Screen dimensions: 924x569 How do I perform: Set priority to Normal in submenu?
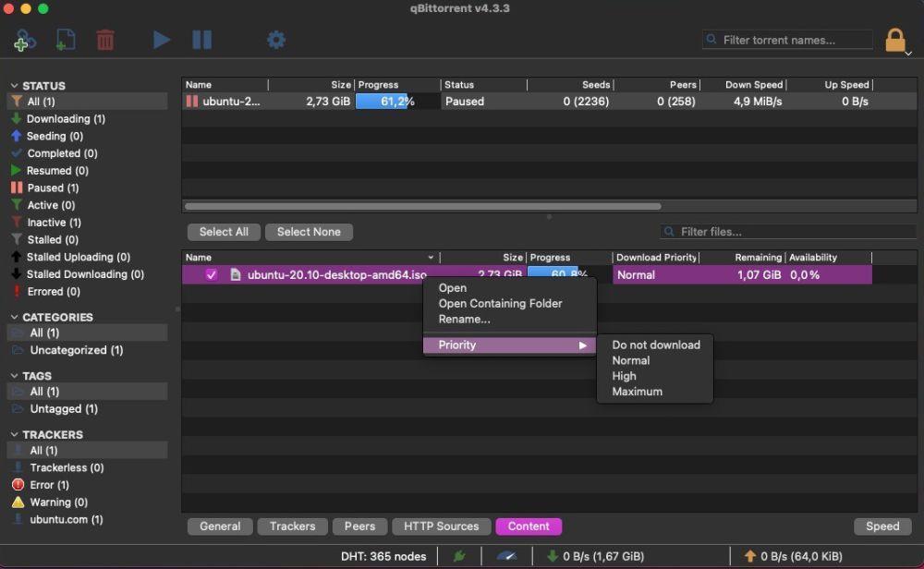click(630, 360)
